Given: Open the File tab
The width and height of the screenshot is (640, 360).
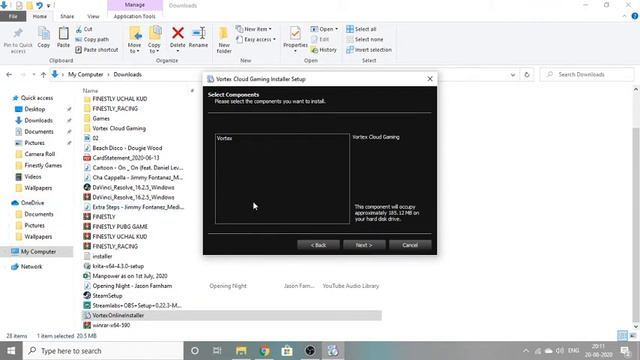Looking at the screenshot, I should [13, 16].
